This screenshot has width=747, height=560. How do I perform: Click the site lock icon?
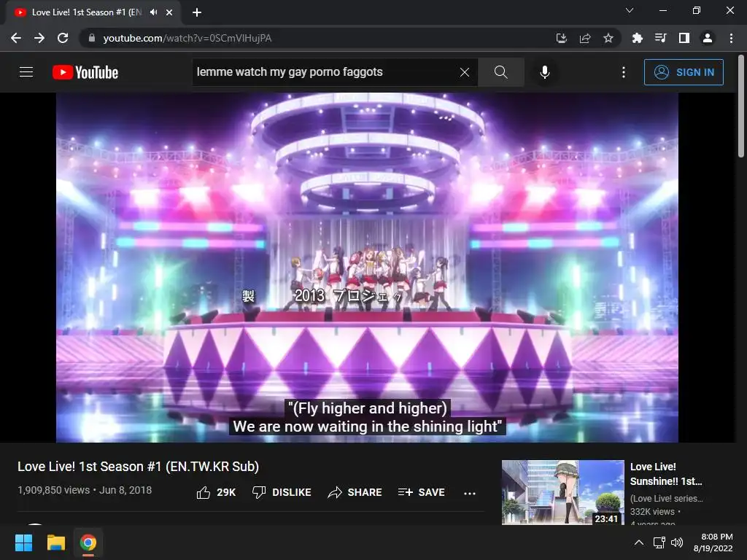(92, 38)
